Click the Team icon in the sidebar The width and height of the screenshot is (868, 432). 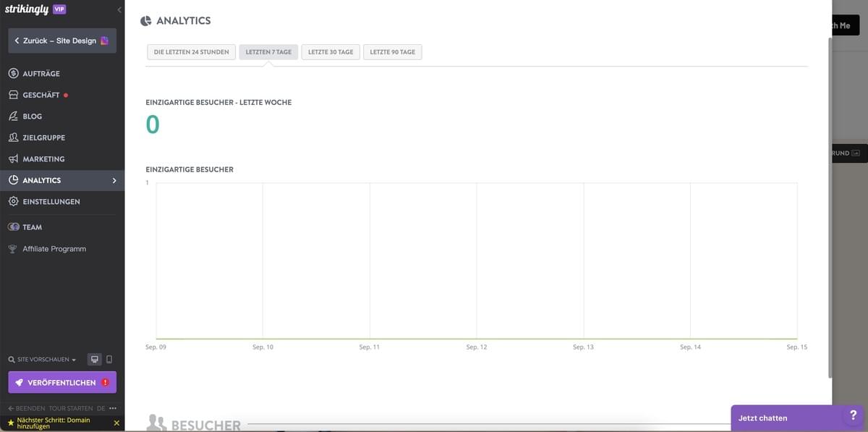click(12, 226)
